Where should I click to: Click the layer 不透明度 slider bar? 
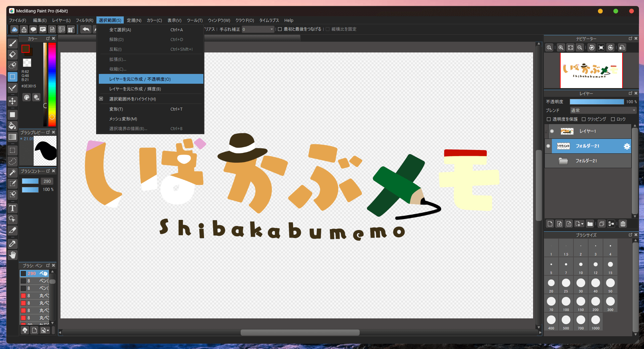click(x=597, y=102)
